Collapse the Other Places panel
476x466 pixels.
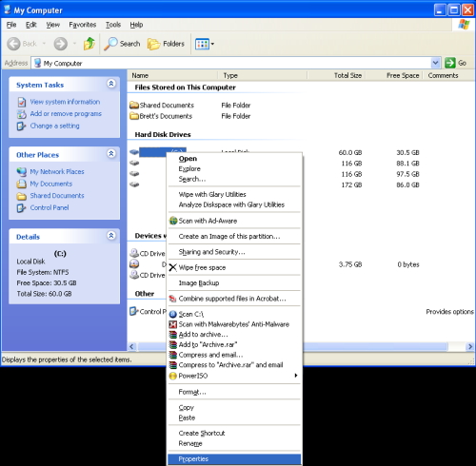point(111,154)
